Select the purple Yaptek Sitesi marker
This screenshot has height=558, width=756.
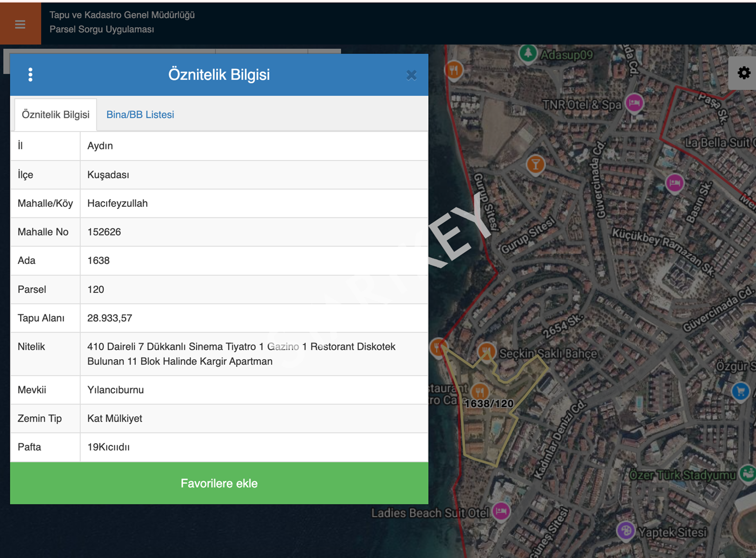(626, 531)
